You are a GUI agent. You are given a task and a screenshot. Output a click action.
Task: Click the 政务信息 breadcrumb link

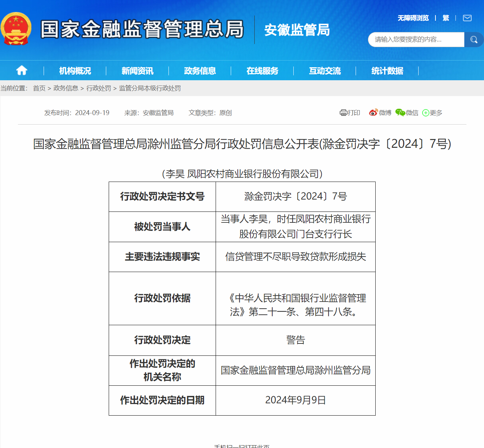coord(66,88)
